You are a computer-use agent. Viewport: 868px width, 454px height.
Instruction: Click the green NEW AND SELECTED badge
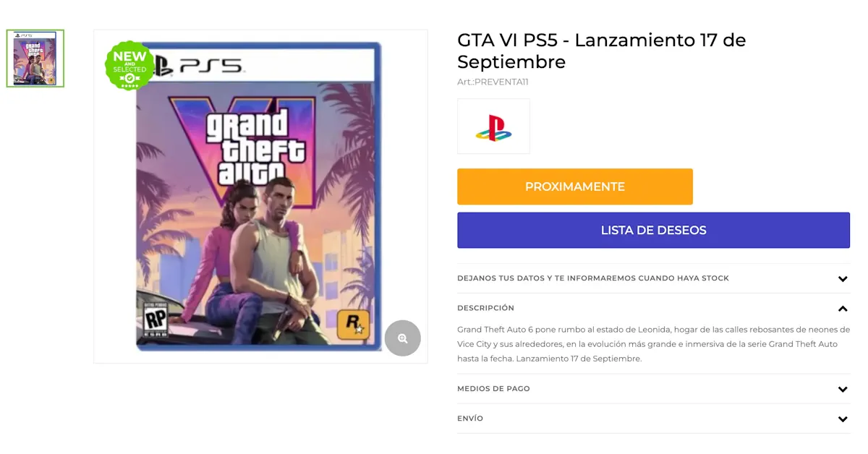coord(129,67)
